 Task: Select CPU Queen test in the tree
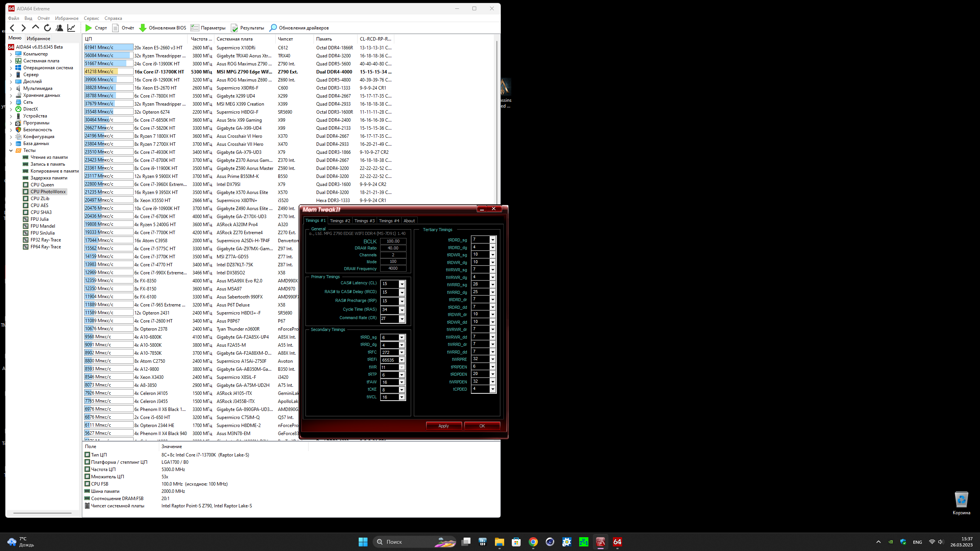(42, 185)
